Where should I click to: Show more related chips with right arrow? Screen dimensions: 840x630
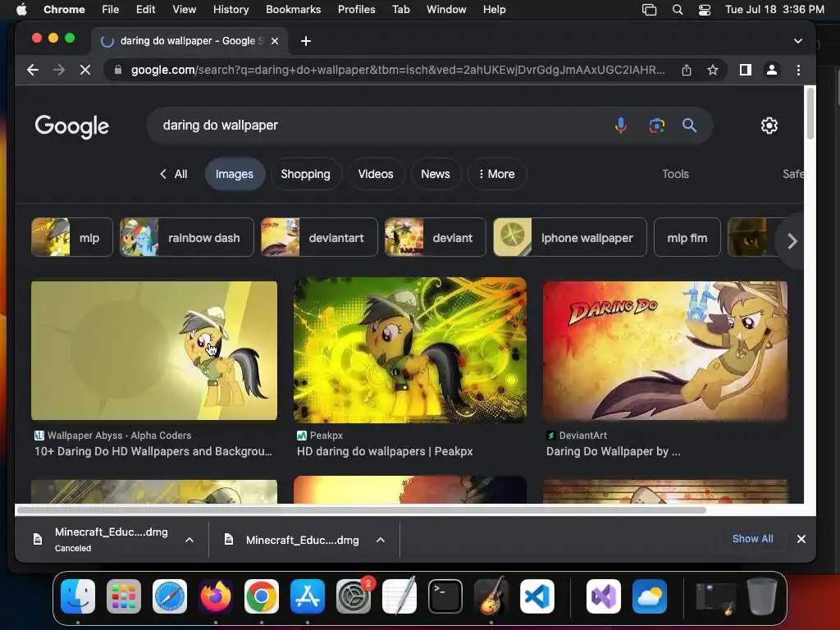tap(792, 240)
